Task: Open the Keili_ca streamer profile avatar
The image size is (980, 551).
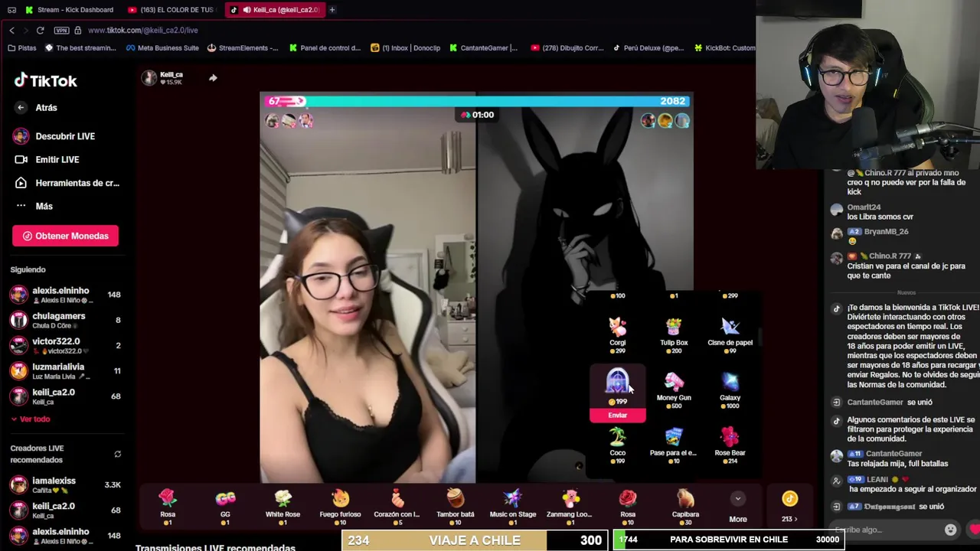Action: 149,77
